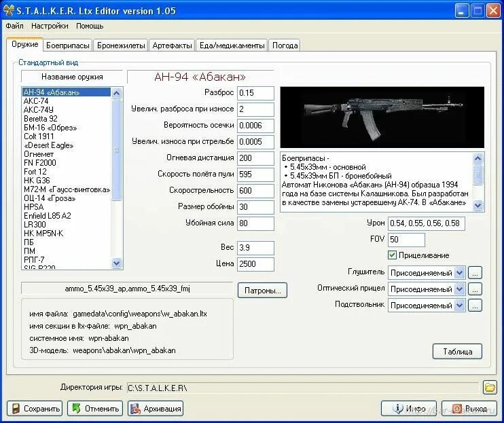Open the Глушитель ellipsis settings button
504x423 pixels.
click(x=475, y=273)
